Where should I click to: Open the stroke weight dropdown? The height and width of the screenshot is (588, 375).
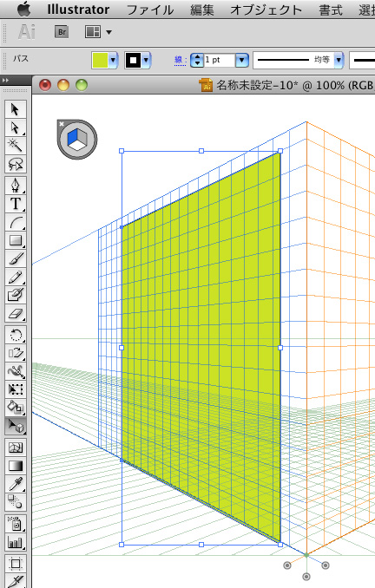coord(242,60)
